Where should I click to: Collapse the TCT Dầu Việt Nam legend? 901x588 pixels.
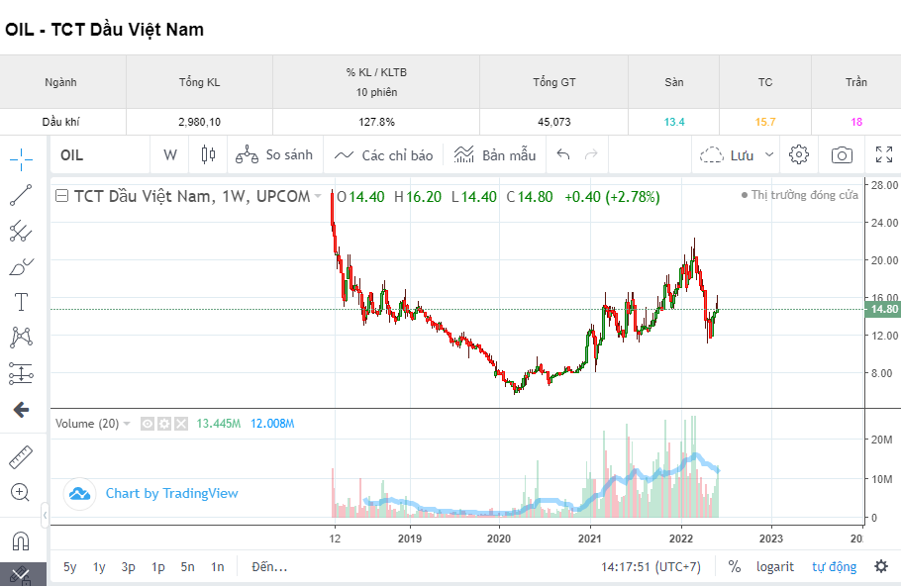pyautogui.click(x=61, y=196)
